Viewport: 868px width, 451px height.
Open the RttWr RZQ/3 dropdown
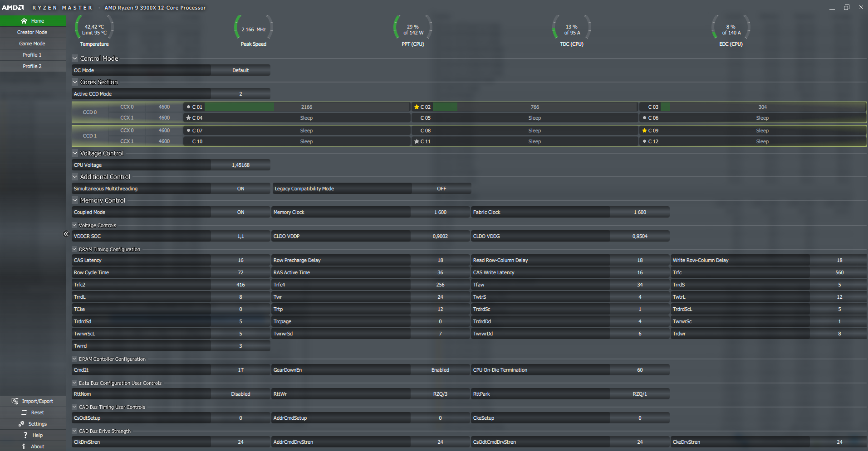440,394
